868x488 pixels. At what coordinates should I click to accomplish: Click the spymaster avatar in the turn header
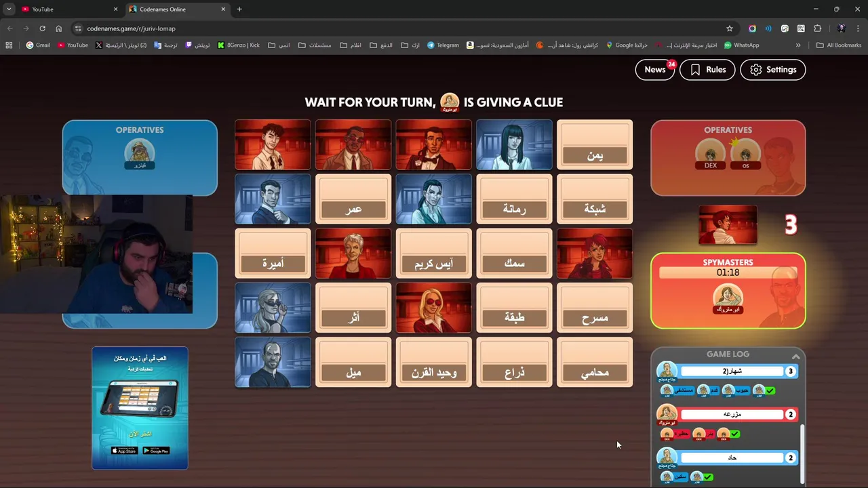(450, 102)
